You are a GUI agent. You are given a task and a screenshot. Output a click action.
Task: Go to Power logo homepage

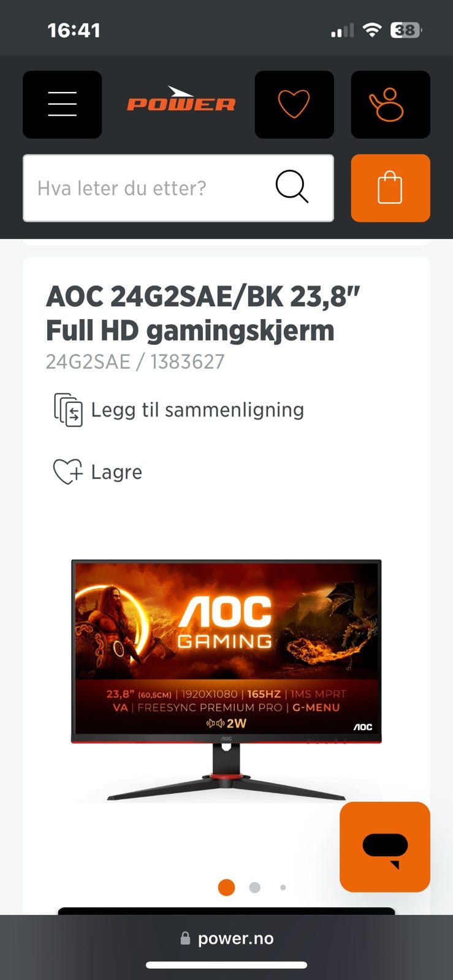(181, 99)
